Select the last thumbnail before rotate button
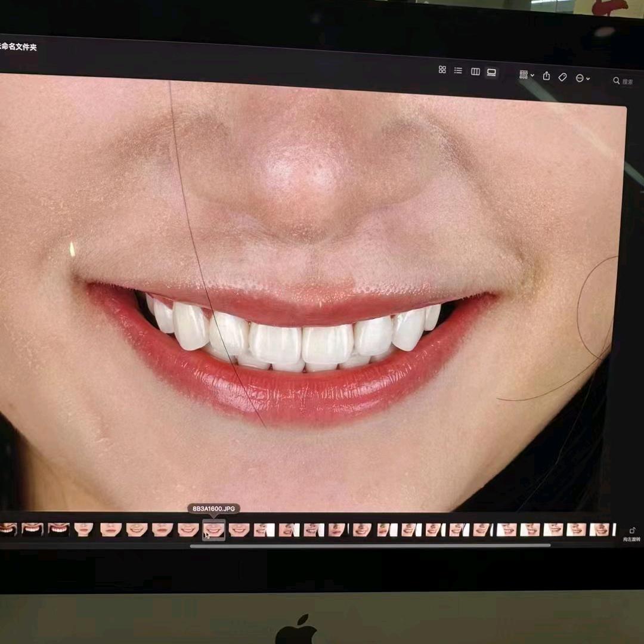The height and width of the screenshot is (644, 644). point(600,530)
